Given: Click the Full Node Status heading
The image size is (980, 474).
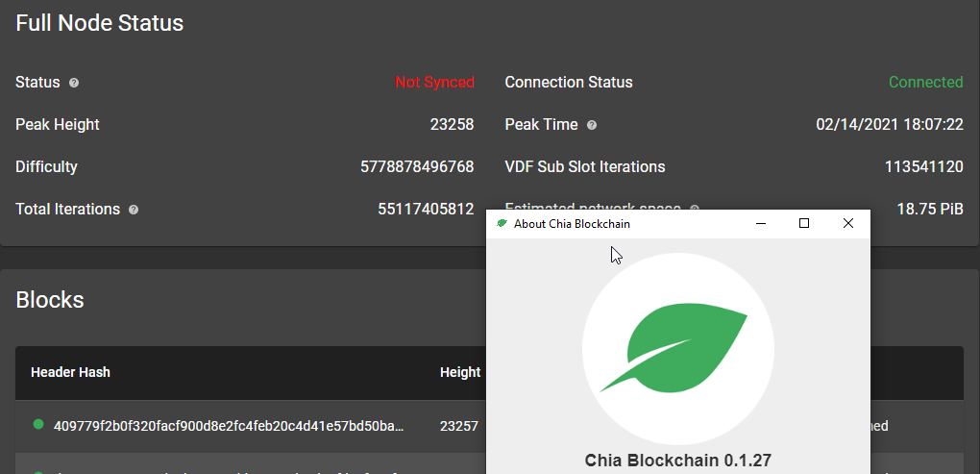Looking at the screenshot, I should point(99,23).
